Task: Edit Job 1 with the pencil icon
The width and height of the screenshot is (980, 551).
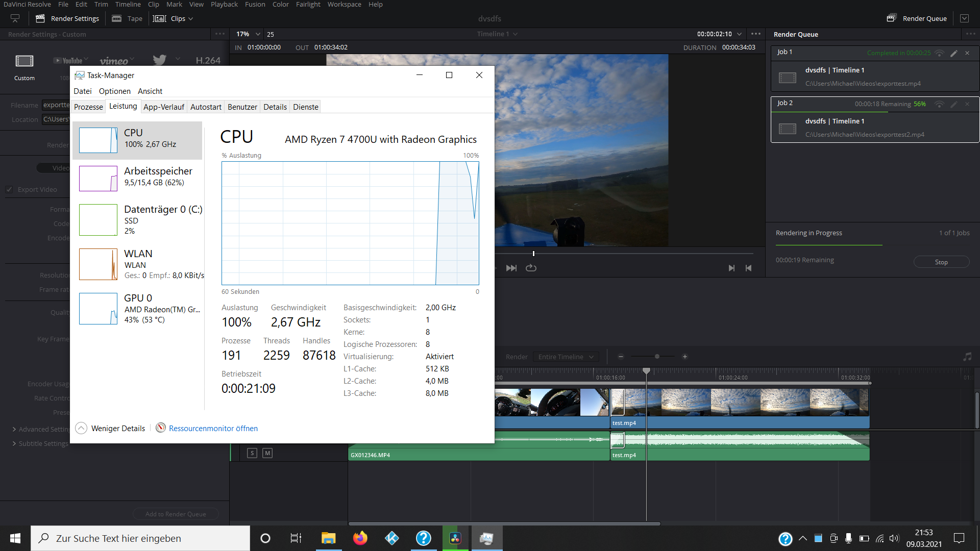Action: coord(953,53)
